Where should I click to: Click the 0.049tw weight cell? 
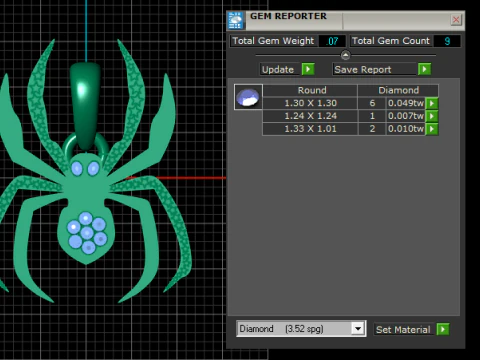tap(406, 103)
